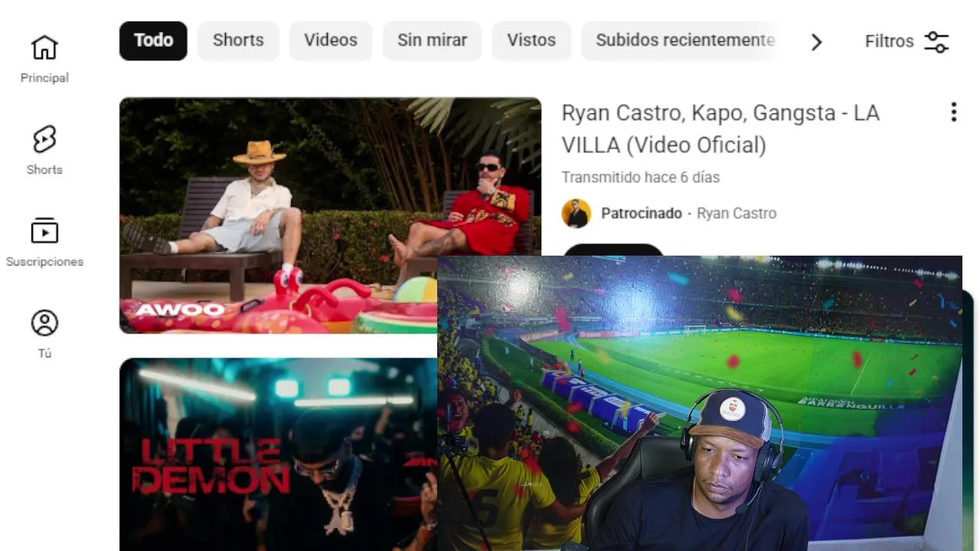
Task: Open three-dot menu for LA VILLA video
Action: (x=953, y=112)
